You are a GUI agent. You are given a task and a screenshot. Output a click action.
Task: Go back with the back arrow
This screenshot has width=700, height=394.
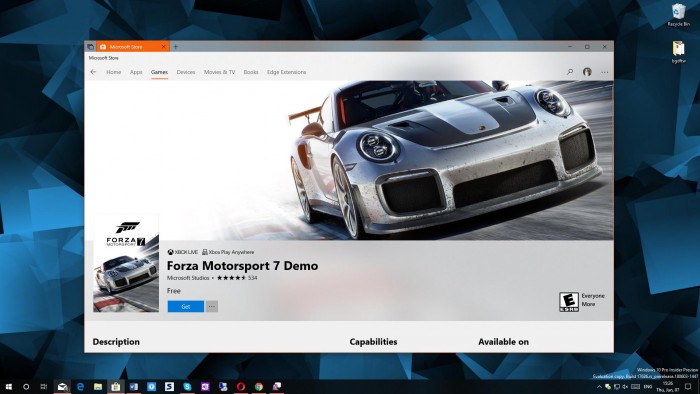click(x=93, y=72)
